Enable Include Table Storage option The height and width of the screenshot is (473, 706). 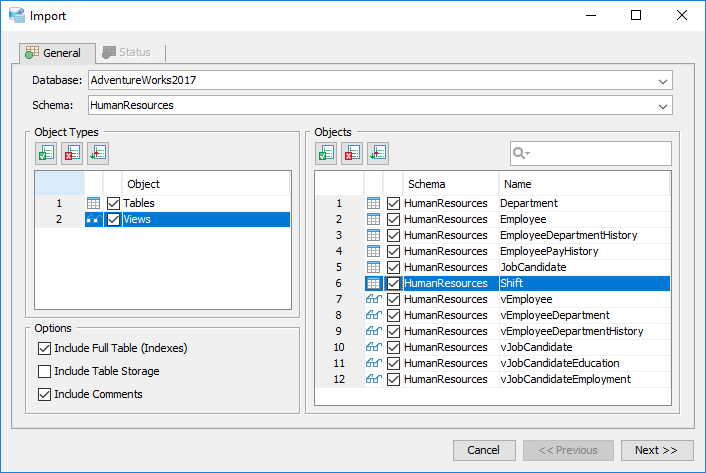tap(44, 372)
